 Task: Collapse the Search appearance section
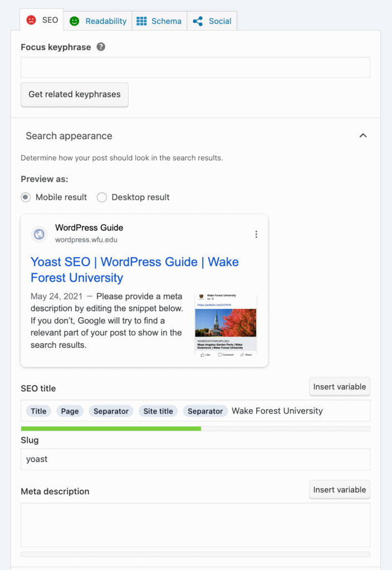(x=363, y=135)
